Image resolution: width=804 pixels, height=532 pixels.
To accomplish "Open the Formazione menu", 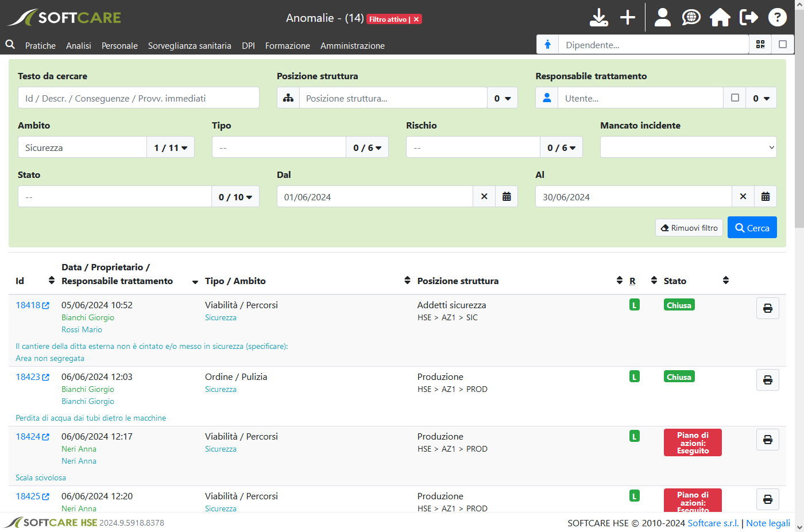I will [x=287, y=46].
